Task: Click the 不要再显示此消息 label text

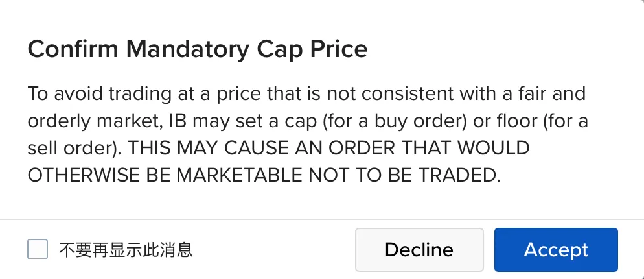Action: pyautogui.click(x=126, y=249)
